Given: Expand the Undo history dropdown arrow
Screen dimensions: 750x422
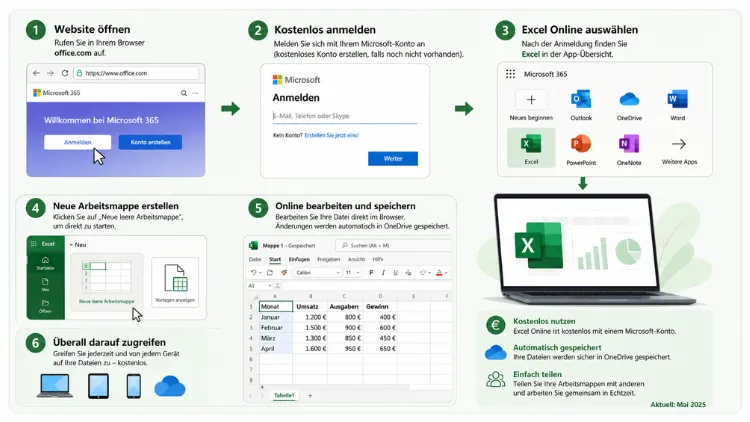Looking at the screenshot, I should 260,273.
